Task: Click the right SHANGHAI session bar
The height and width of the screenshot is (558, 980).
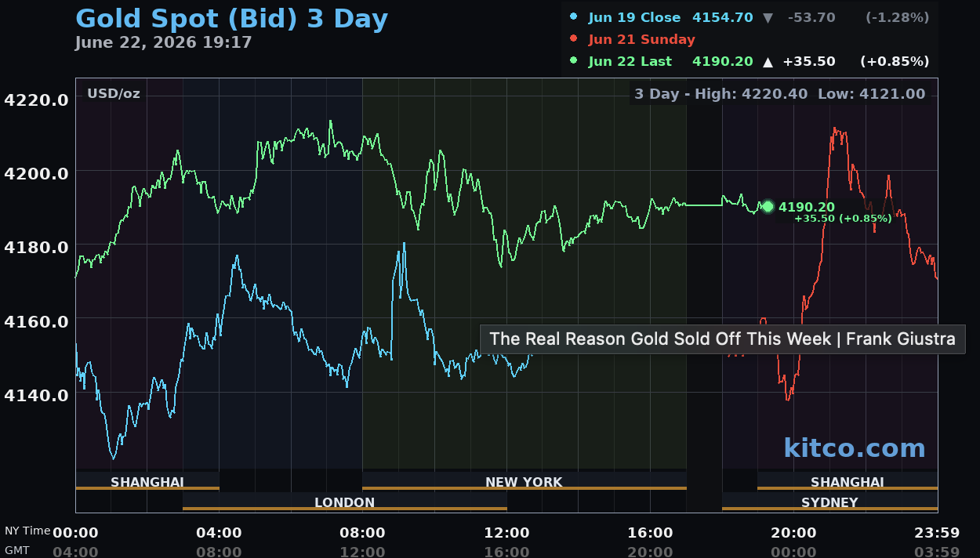Action: pos(848,481)
